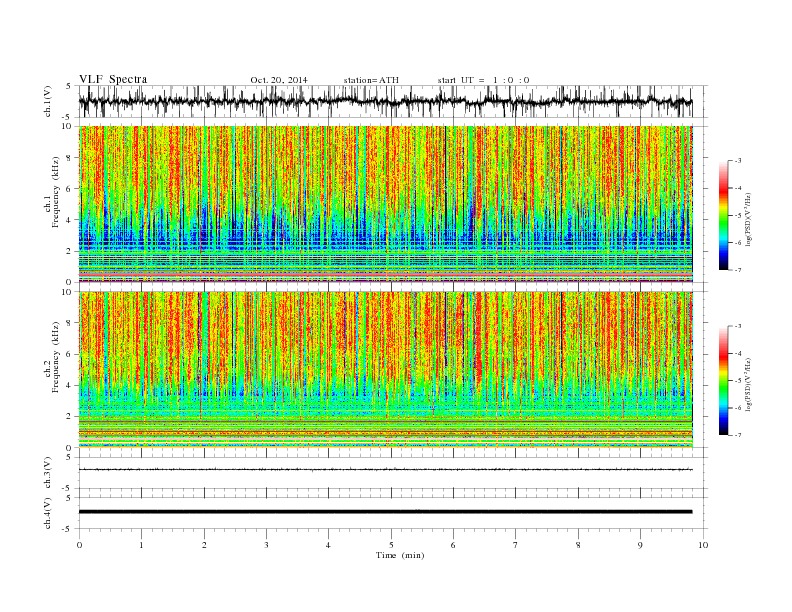Click the ch.2 spectrogram panel
The height and width of the screenshot is (612, 792).
tap(386, 370)
